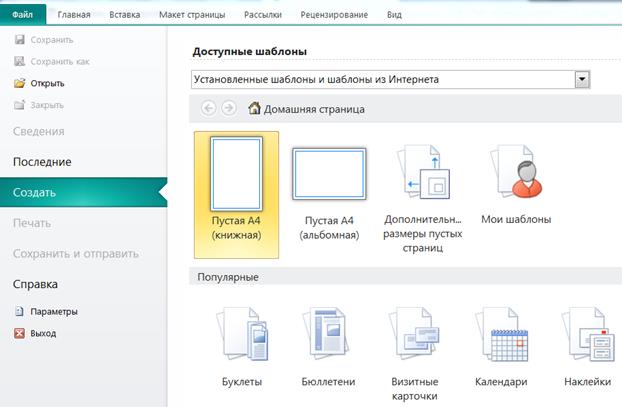Click the Популярные section header
The image size is (622, 407).
(228, 277)
